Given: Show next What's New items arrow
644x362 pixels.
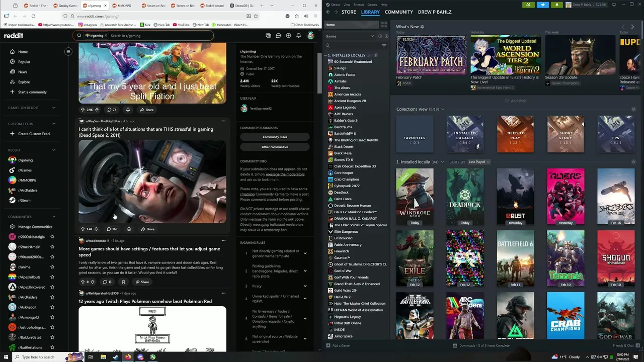Looking at the screenshot, I should pos(632,27).
